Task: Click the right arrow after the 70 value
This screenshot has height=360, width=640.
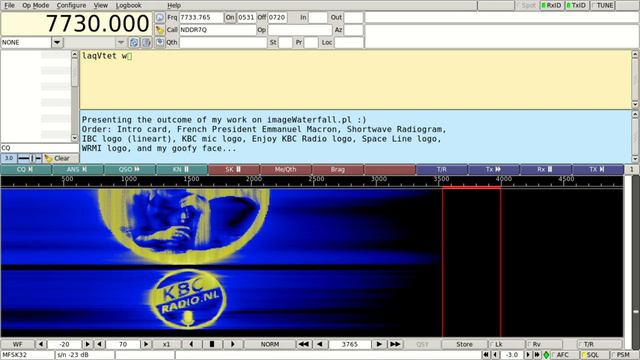Action: point(146,344)
